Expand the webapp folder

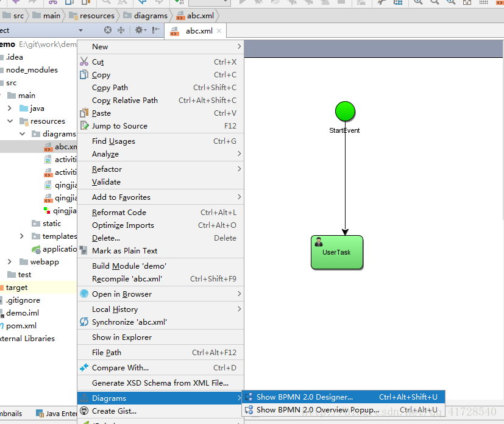[x=10, y=262]
